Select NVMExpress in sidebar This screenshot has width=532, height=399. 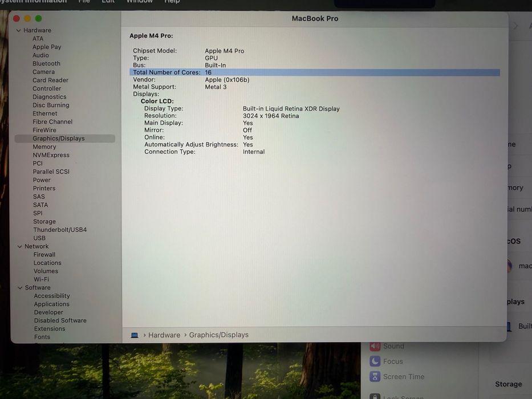(x=51, y=155)
